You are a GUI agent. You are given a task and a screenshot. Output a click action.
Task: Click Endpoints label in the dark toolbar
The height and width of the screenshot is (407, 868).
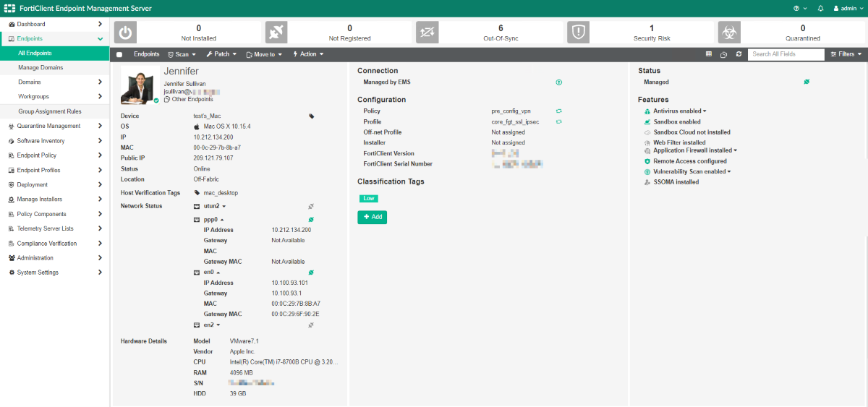(x=147, y=54)
